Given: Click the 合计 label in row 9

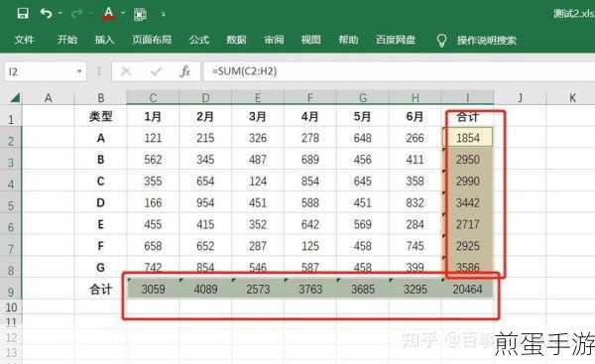Looking at the screenshot, I should point(100,290).
